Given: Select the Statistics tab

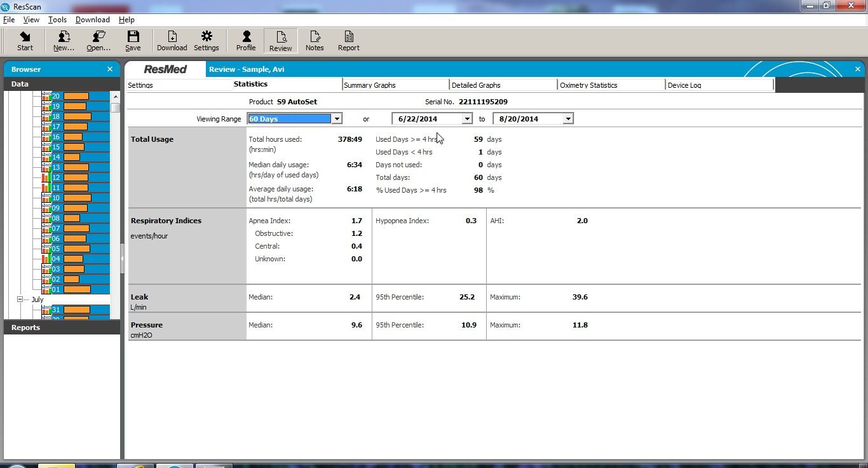Looking at the screenshot, I should pos(287,85).
